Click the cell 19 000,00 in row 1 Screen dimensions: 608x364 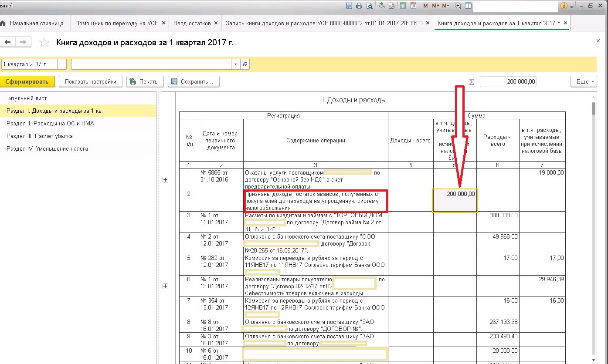tap(543, 179)
